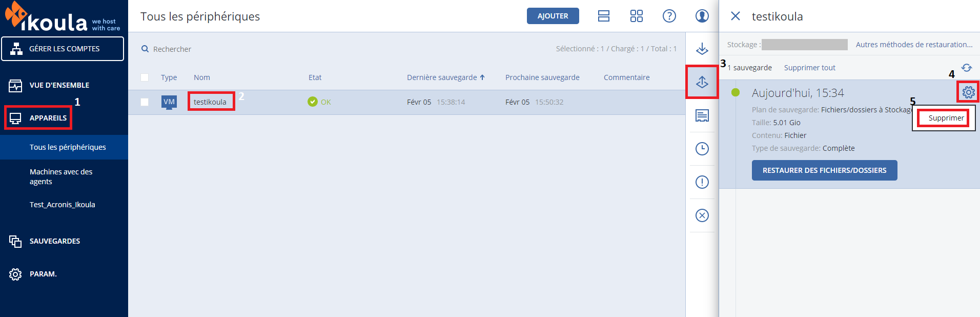Toggle the select-all header checkbox
This screenshot has height=317, width=980.
145,77
